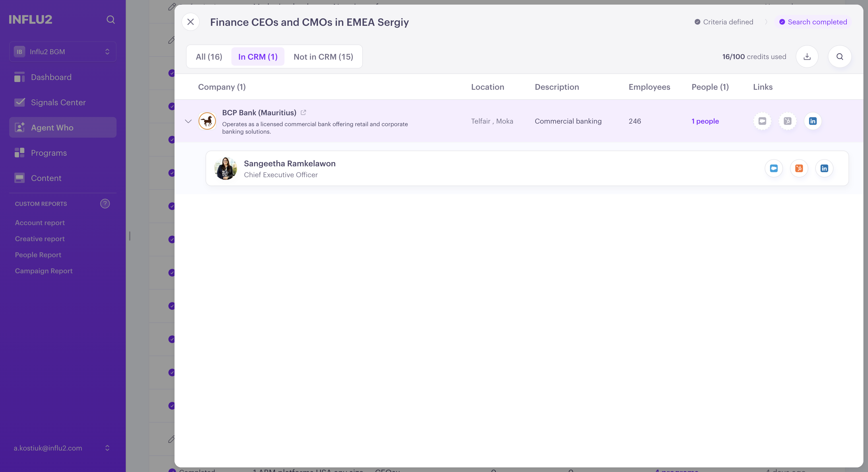Viewport: 868px width, 472px height.
Task: Click the search icon beside credits used
Action: pos(840,56)
